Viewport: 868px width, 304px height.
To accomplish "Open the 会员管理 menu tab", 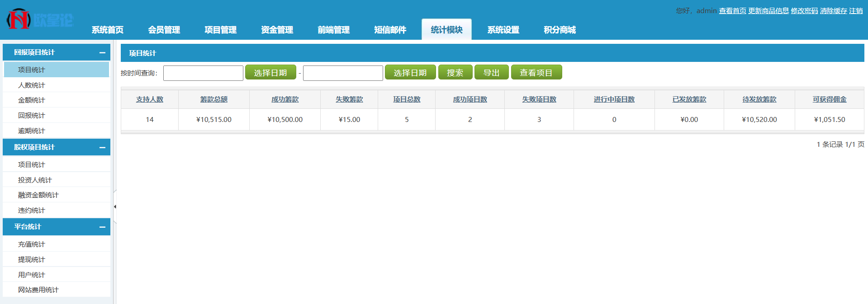I will tap(164, 30).
